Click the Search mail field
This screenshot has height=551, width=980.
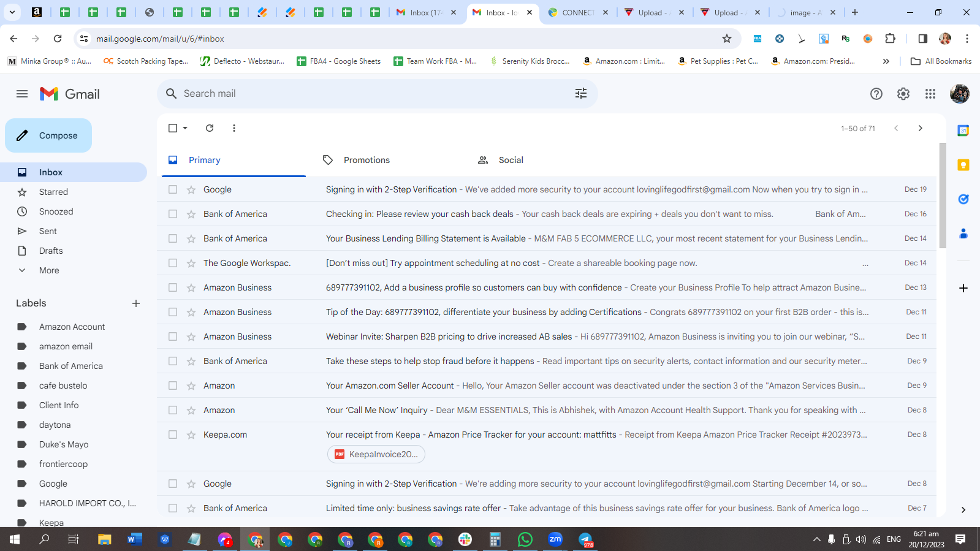pos(377,93)
